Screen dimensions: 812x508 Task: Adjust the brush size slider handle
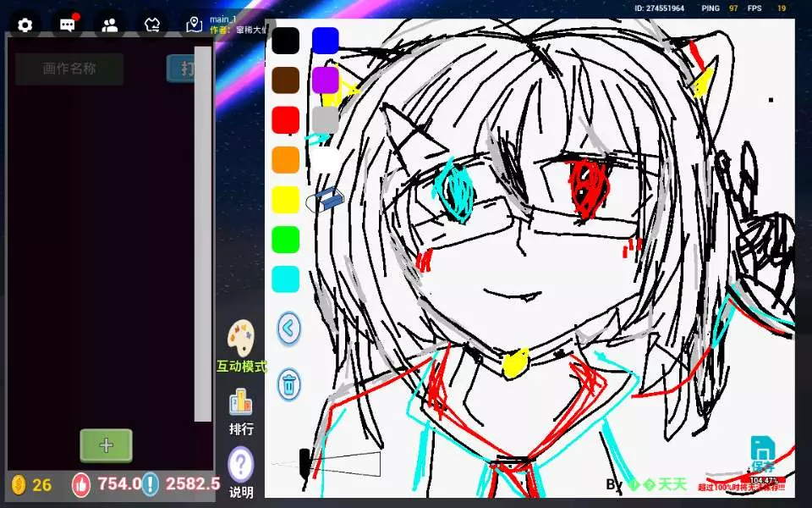304,463
